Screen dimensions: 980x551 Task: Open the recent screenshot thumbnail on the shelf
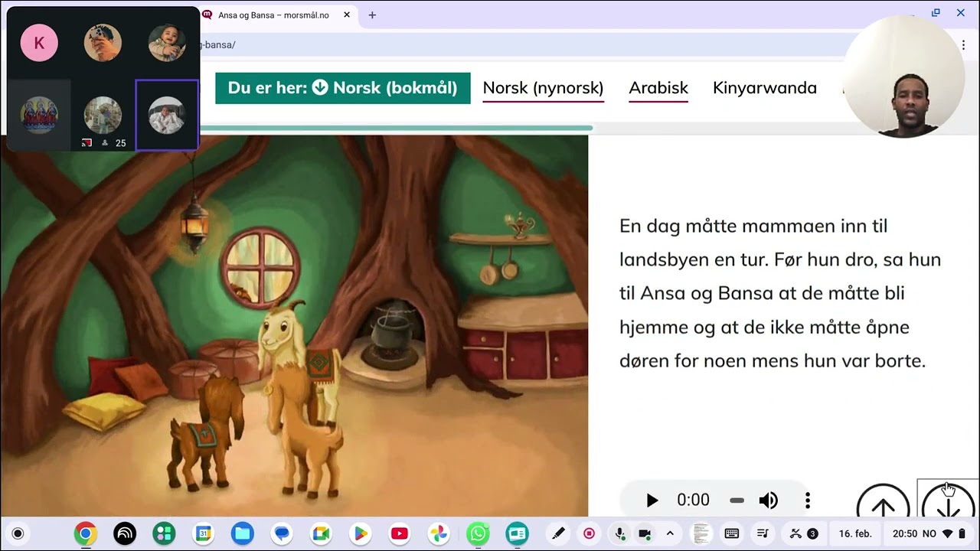tap(700, 533)
